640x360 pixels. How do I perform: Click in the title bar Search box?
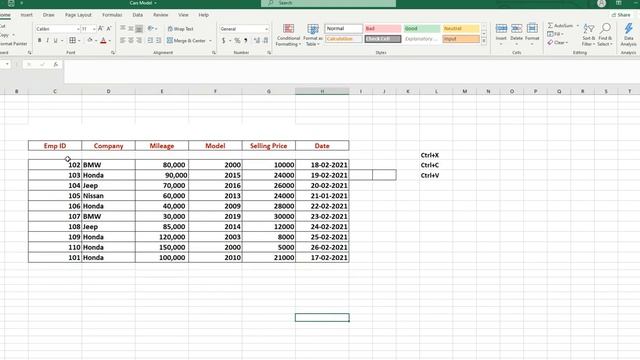[329, 3]
